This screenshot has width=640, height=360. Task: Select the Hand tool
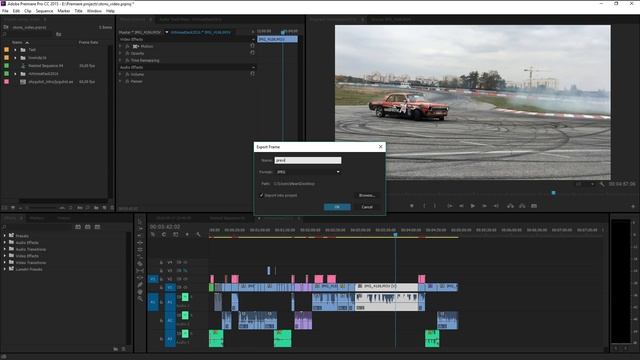tap(140, 292)
